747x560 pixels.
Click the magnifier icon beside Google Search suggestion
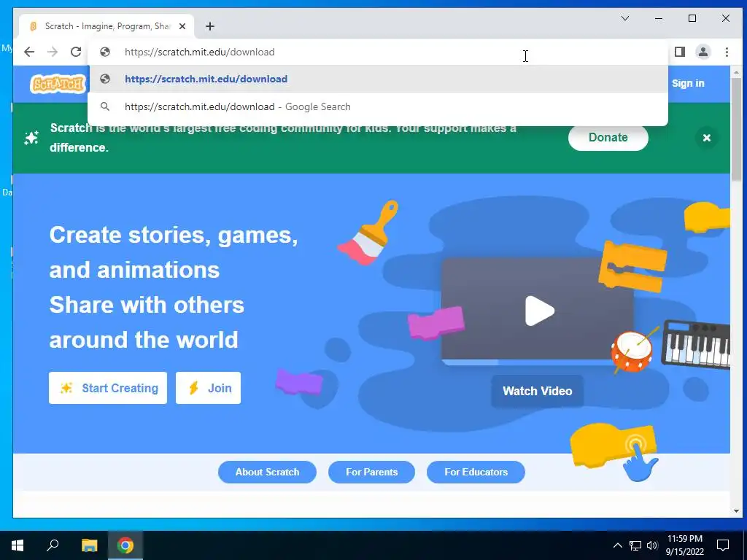(x=105, y=106)
